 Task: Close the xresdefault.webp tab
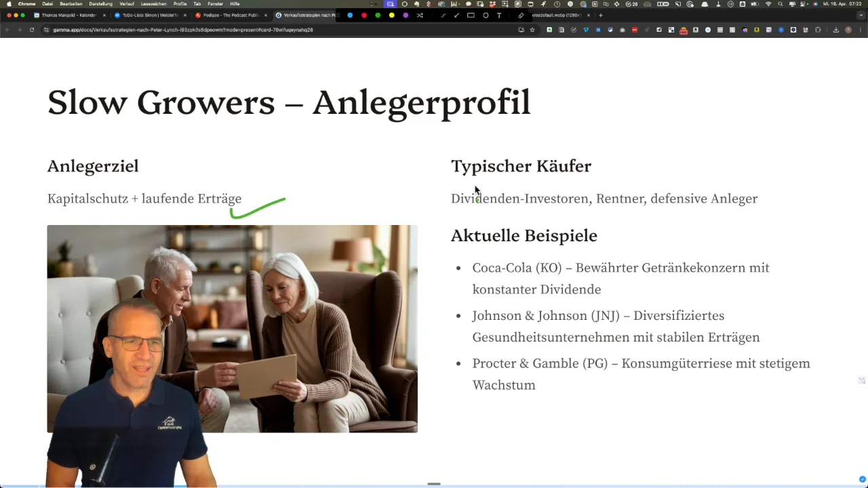[588, 15]
